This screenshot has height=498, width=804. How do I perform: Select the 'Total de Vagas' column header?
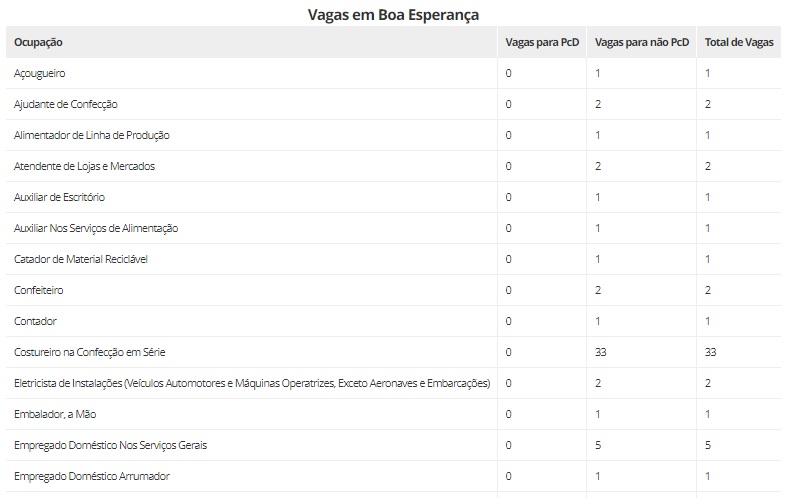(739, 43)
